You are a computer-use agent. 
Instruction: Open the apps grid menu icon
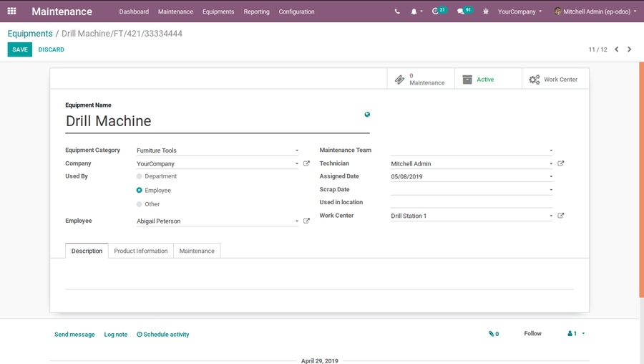pos(11,11)
